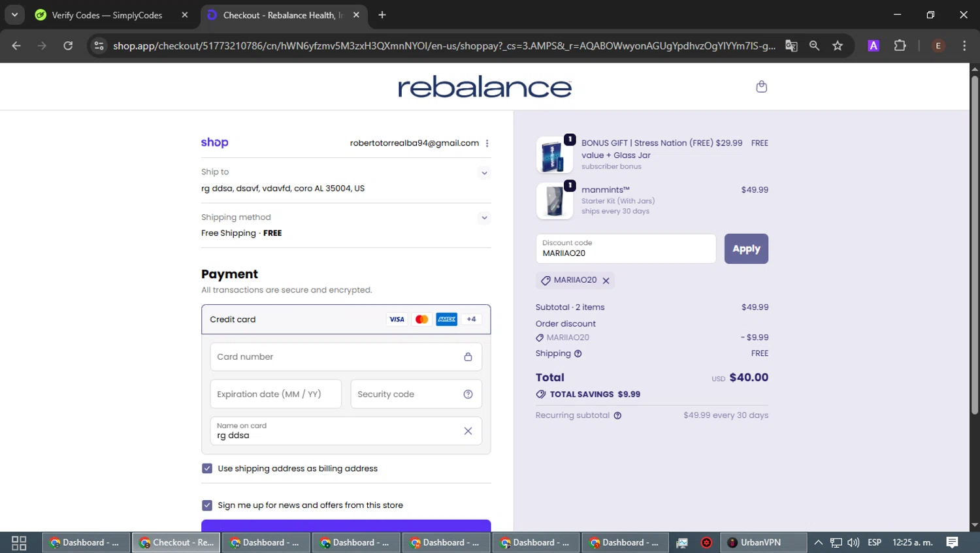
Task: Click the Mastercard icon
Action: (421, 319)
